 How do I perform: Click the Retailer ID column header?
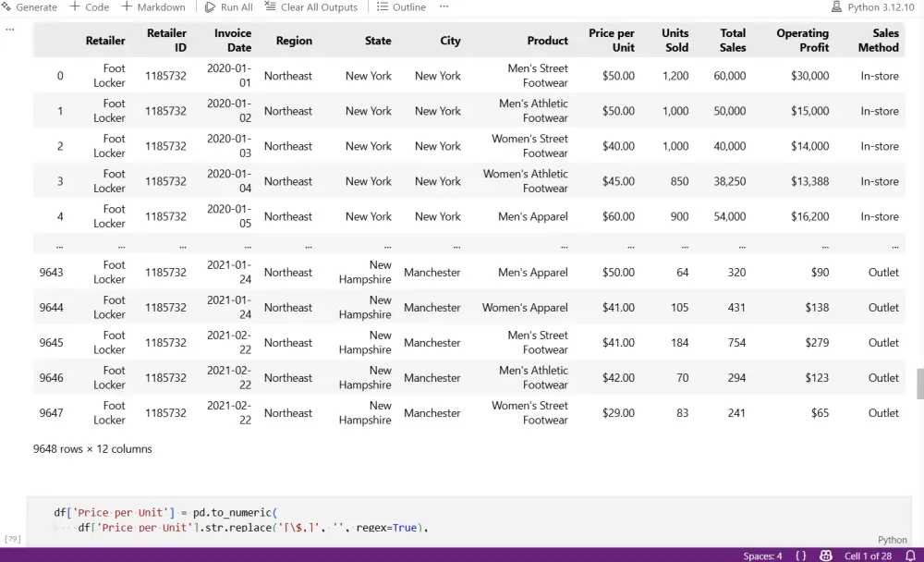click(166, 40)
